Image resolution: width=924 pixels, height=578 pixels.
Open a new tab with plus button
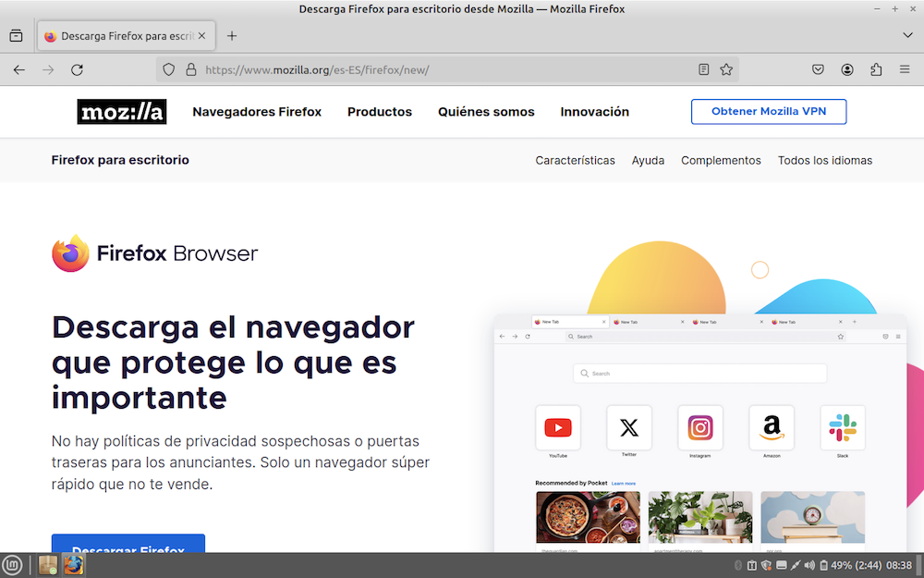pyautogui.click(x=232, y=36)
